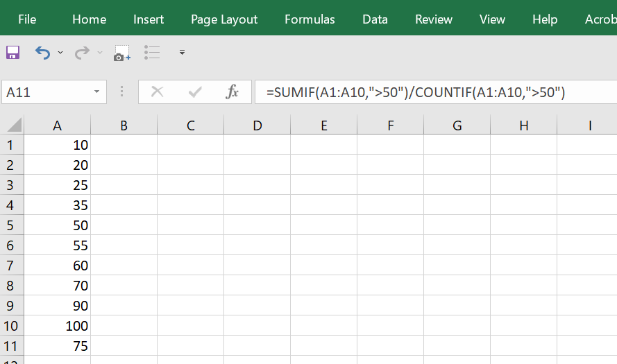Select column A header
The width and height of the screenshot is (617, 364).
[x=57, y=125]
